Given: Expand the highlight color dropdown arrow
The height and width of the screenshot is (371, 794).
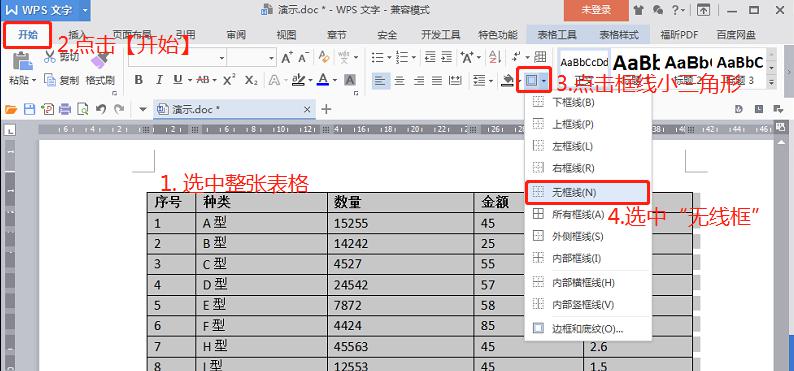Looking at the screenshot, I should [x=310, y=80].
